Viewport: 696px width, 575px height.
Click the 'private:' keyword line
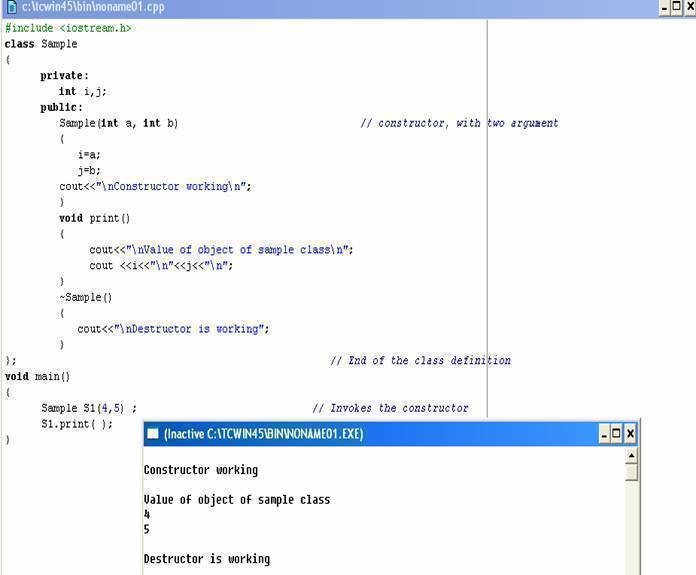64,76
